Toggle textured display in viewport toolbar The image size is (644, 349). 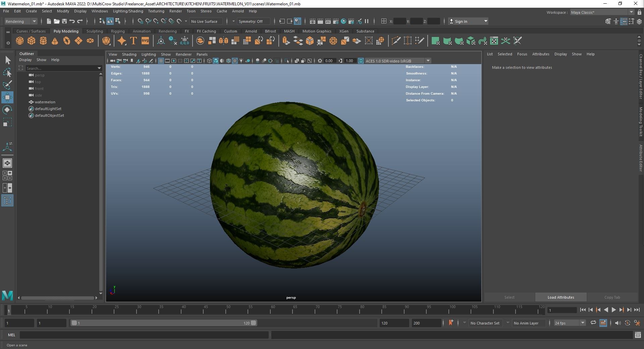point(235,61)
